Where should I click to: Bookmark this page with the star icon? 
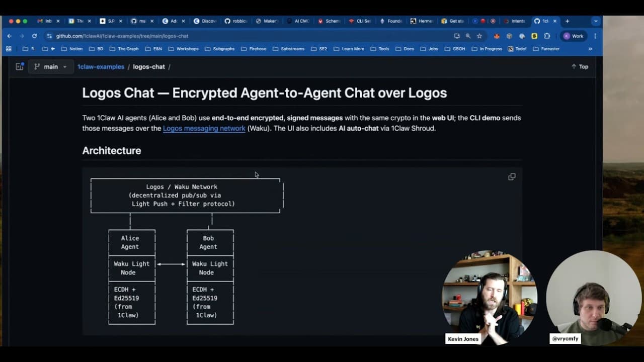click(479, 36)
